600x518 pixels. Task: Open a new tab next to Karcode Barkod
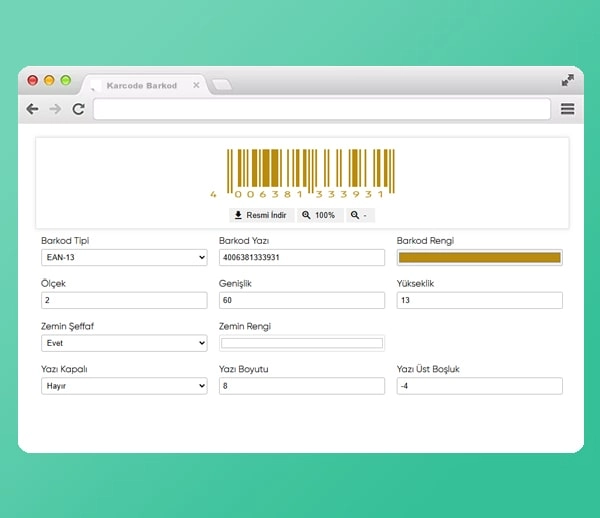(222, 85)
